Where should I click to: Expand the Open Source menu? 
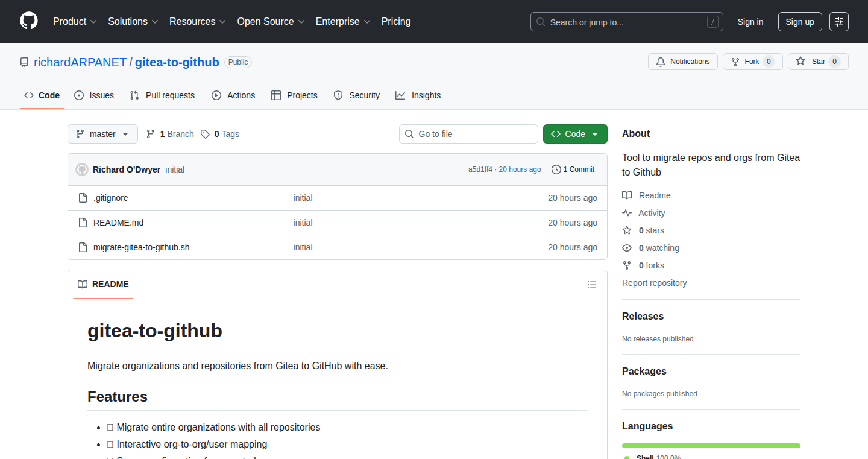point(271,22)
